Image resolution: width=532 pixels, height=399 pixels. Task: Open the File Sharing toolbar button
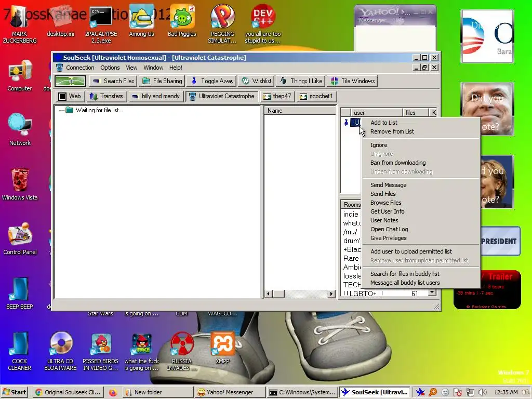pos(162,81)
